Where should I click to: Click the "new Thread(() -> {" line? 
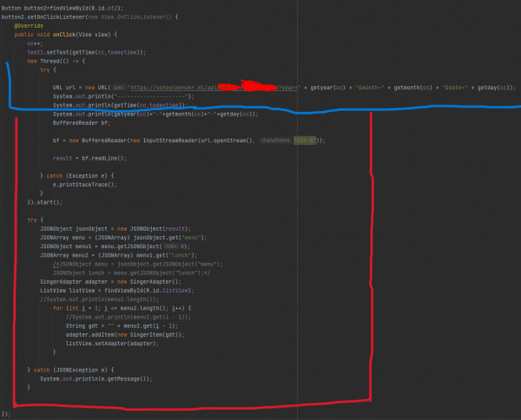pos(56,61)
